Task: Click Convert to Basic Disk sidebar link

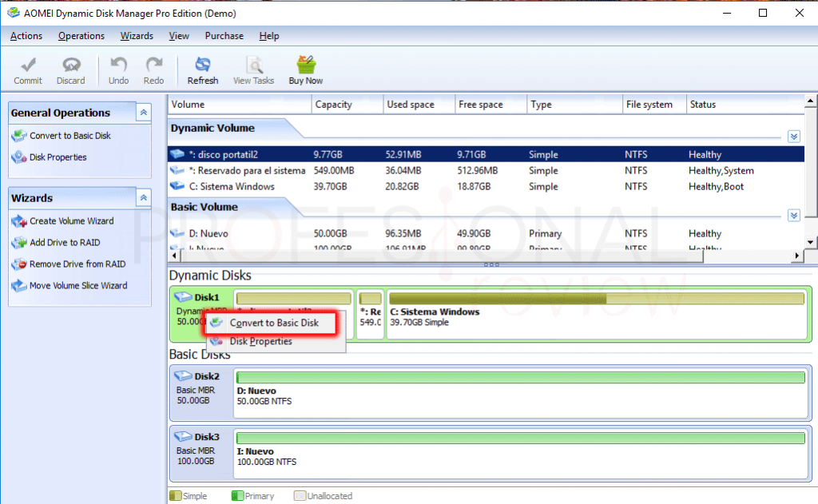Action: click(x=70, y=136)
